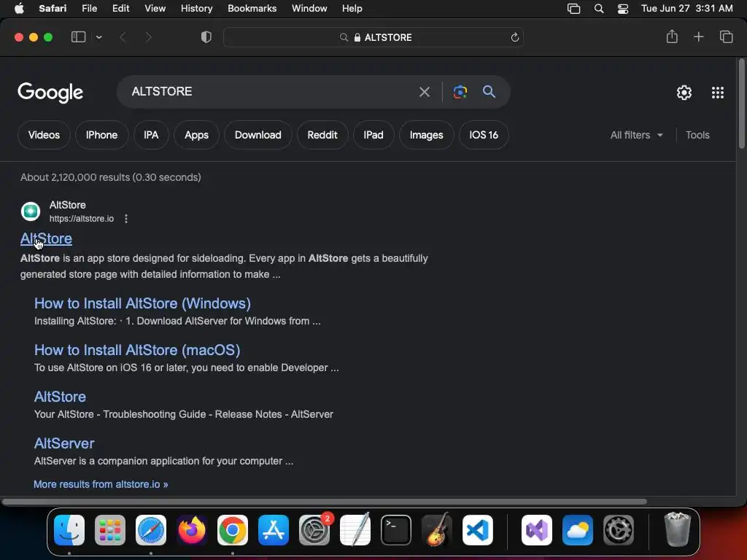
Task: Open the AltStore sitelink with troubleshooting guide
Action: click(x=60, y=397)
